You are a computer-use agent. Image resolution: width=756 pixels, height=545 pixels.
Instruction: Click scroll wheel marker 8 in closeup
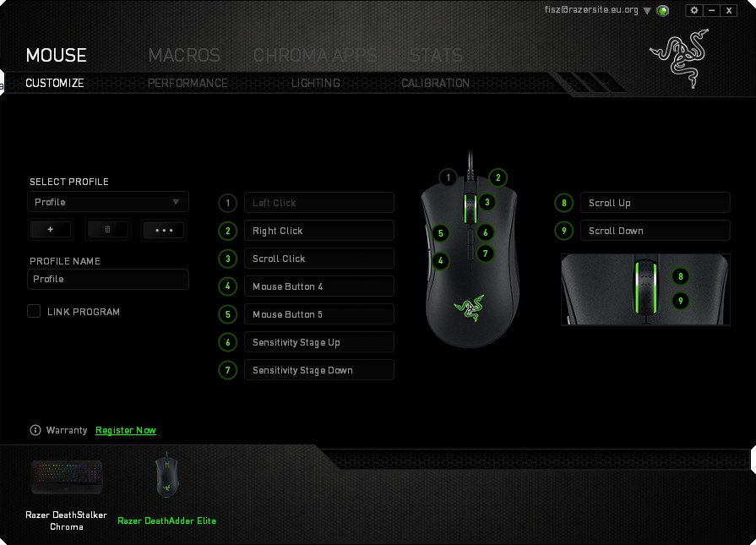tap(682, 276)
